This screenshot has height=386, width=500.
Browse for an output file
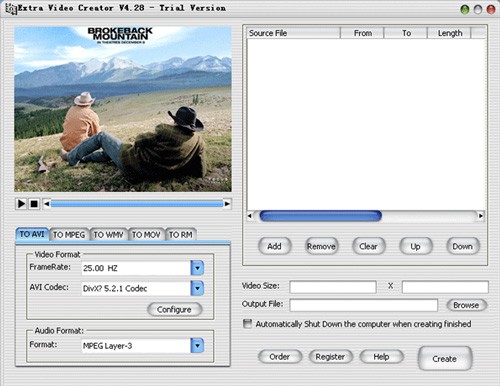coord(466,305)
